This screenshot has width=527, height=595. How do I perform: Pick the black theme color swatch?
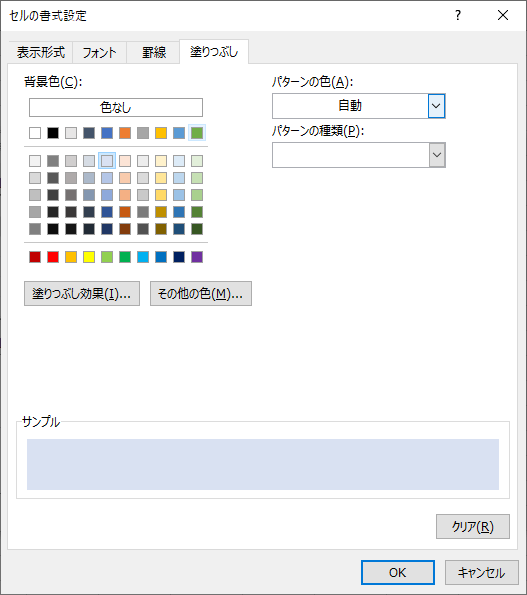(x=53, y=133)
